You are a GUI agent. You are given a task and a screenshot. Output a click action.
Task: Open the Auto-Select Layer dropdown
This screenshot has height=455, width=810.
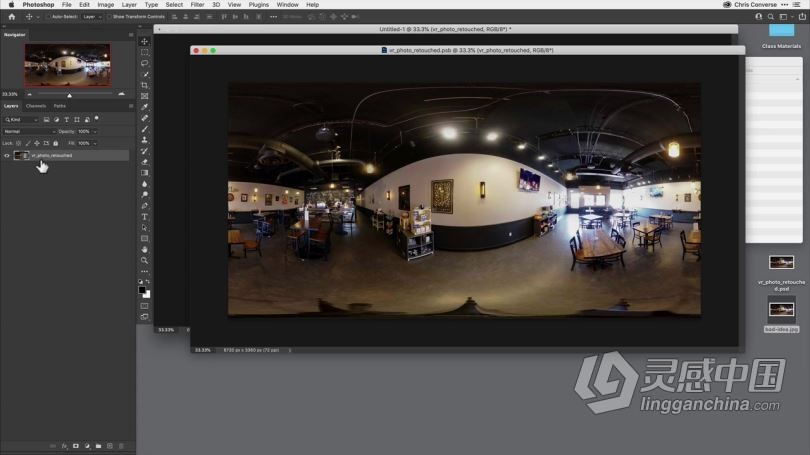click(x=92, y=17)
